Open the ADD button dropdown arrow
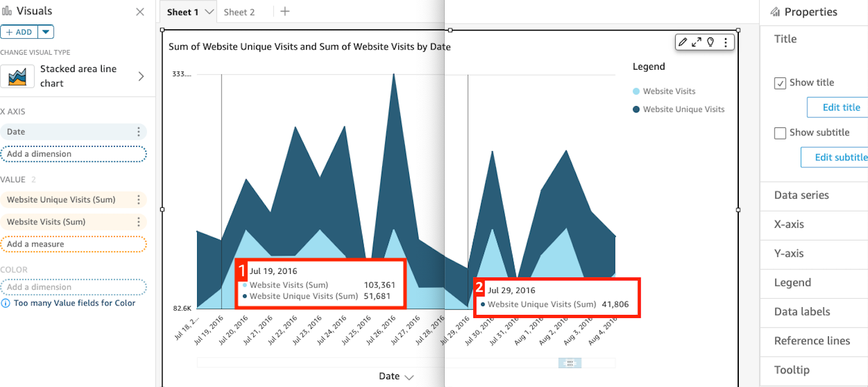 (x=46, y=32)
